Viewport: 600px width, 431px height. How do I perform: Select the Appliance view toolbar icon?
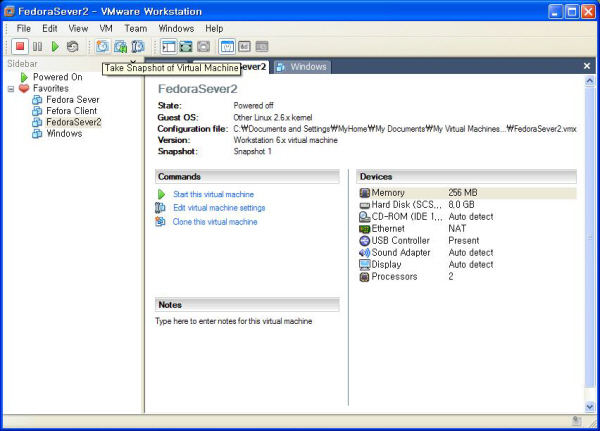point(262,47)
